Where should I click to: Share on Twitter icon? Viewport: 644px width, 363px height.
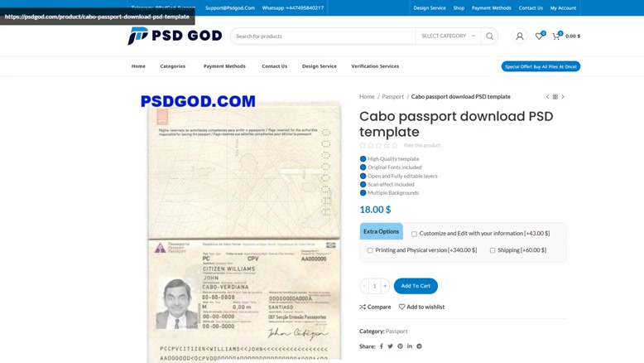point(390,346)
